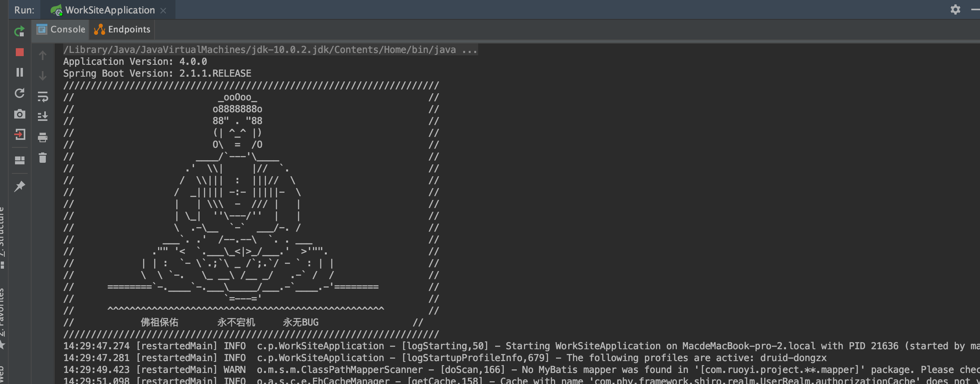Click the logStarting log line at 14:29:47.274
The width and height of the screenshot is (980, 384).
pyautogui.click(x=522, y=346)
